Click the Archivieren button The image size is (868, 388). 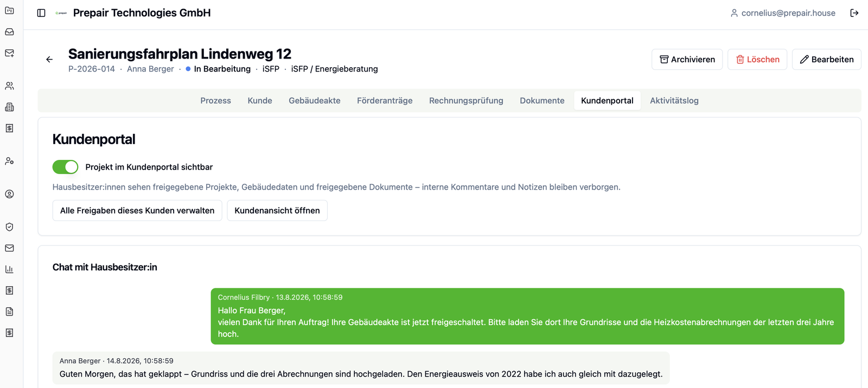point(687,60)
